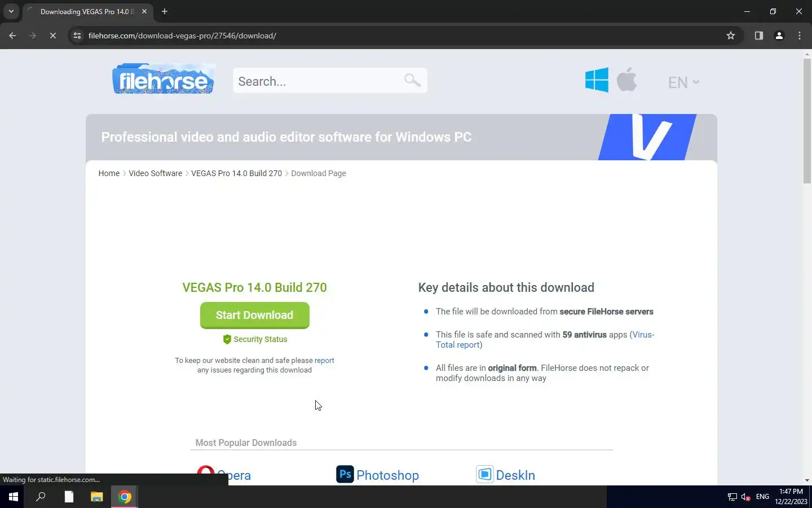Open the Chrome side panel
The width and height of the screenshot is (812, 508).
pyautogui.click(x=759, y=36)
